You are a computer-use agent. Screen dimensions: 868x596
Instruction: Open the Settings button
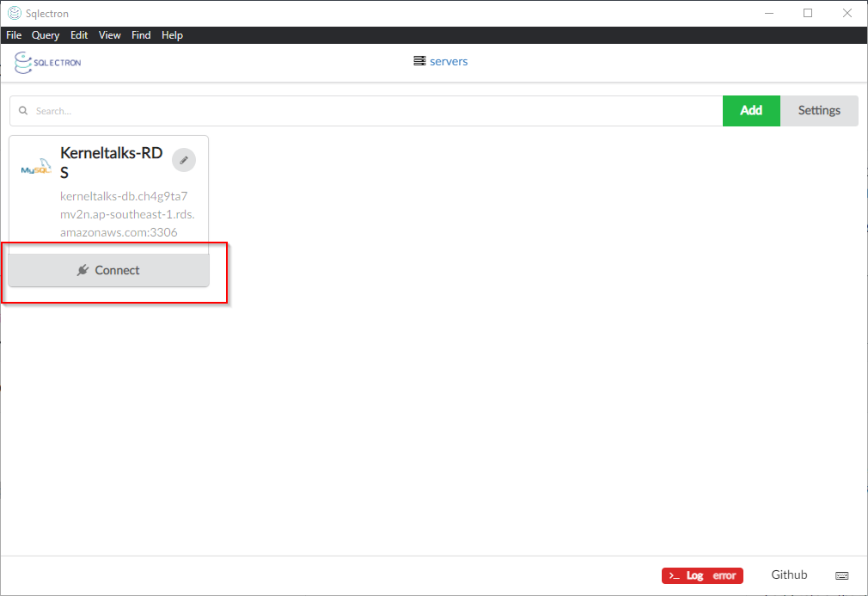(x=819, y=111)
